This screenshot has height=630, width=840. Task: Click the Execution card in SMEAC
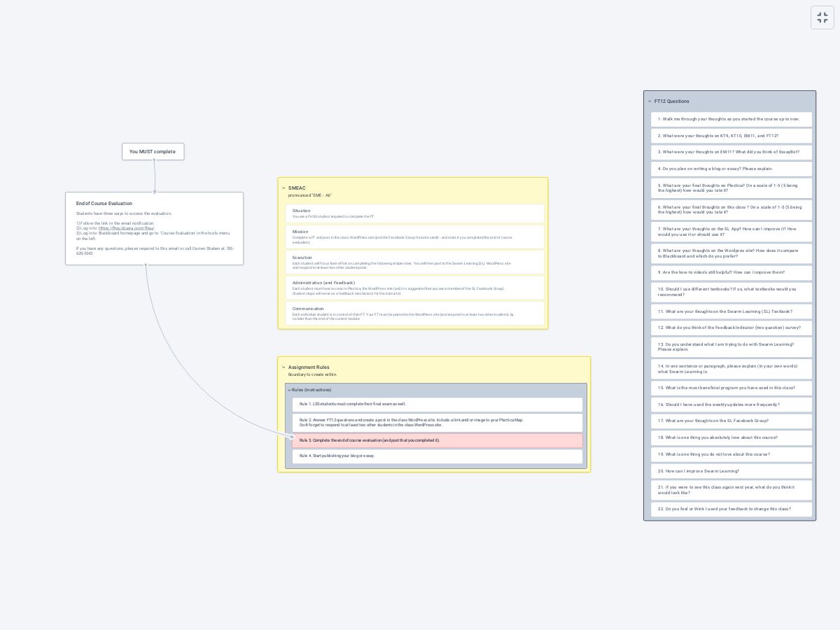point(414,262)
